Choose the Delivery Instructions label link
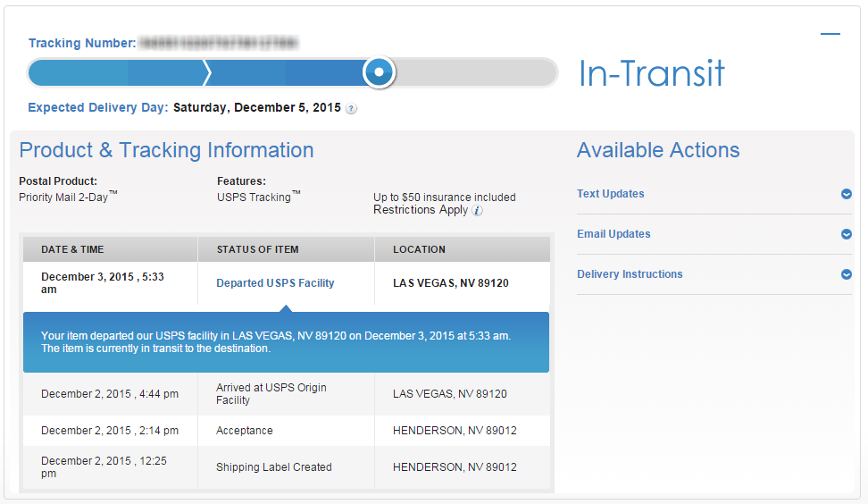This screenshot has height=504, width=868. tap(630, 274)
